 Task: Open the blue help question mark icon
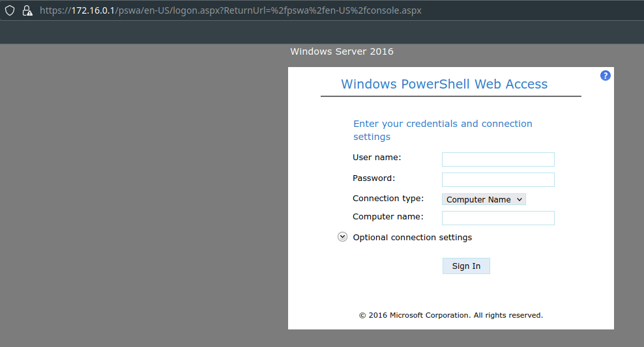605,76
